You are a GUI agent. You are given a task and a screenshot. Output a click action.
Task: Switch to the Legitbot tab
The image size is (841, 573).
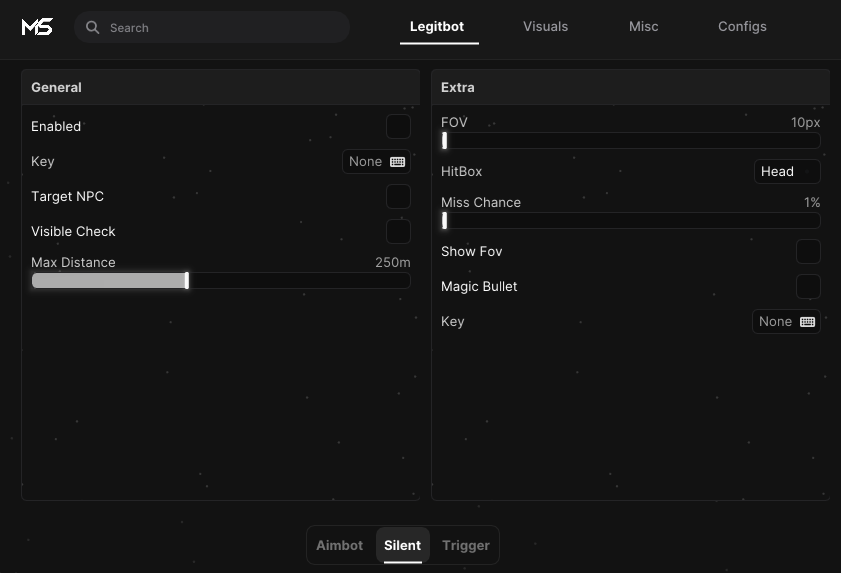click(437, 27)
